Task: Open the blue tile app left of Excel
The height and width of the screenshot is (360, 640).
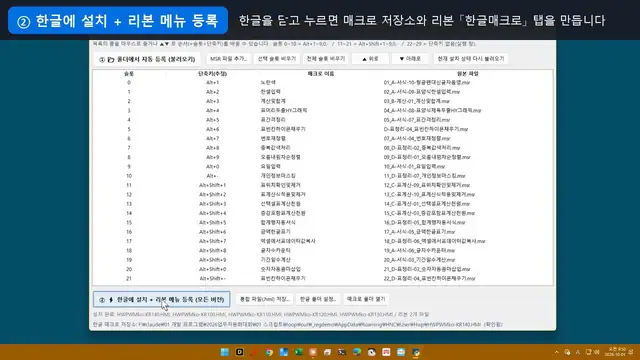Action: click(x=284, y=352)
